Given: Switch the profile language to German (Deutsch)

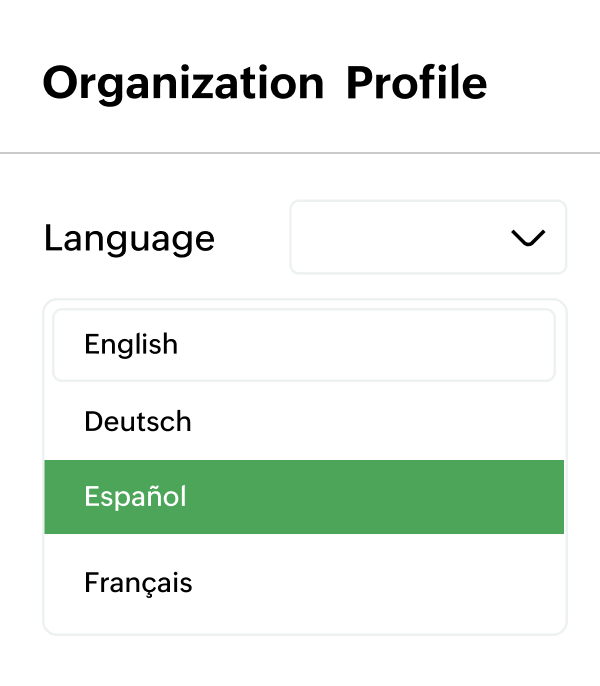Looking at the screenshot, I should tap(138, 421).
